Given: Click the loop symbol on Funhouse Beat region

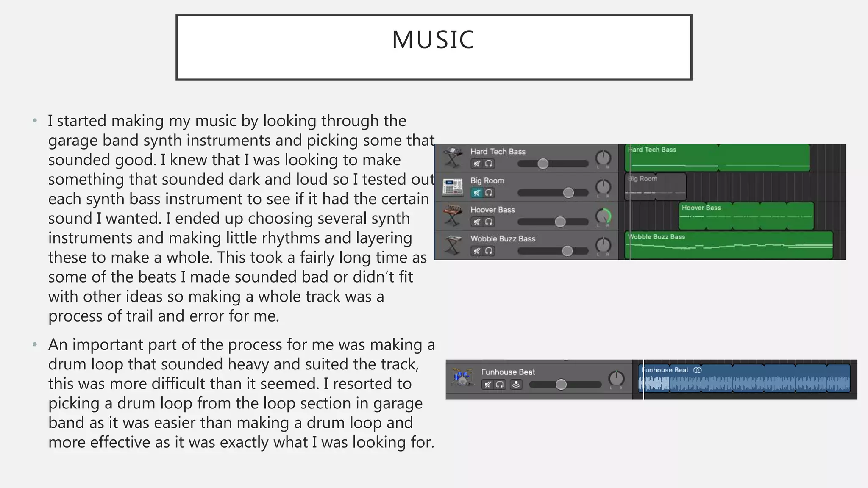Looking at the screenshot, I should [698, 370].
